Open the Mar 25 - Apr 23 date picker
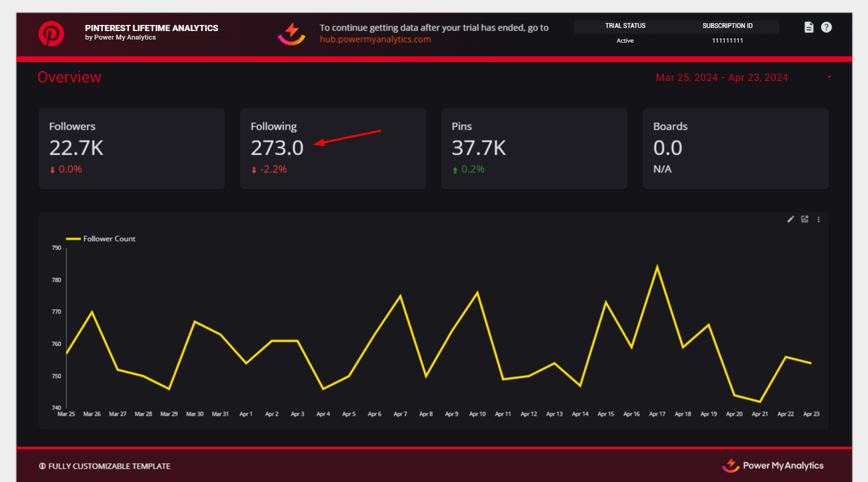Image resolution: width=868 pixels, height=482 pixels. [x=721, y=77]
